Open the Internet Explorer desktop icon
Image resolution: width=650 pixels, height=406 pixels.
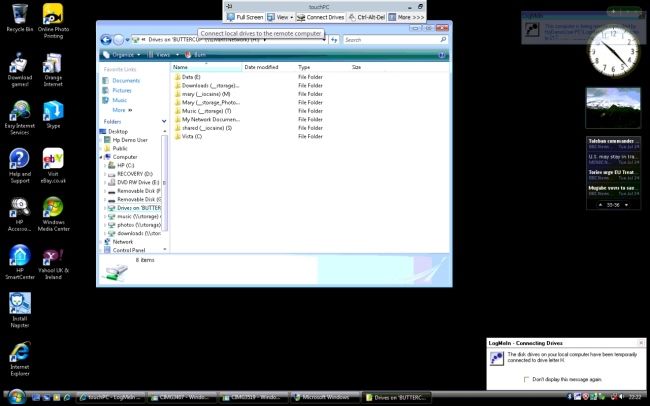(19, 359)
